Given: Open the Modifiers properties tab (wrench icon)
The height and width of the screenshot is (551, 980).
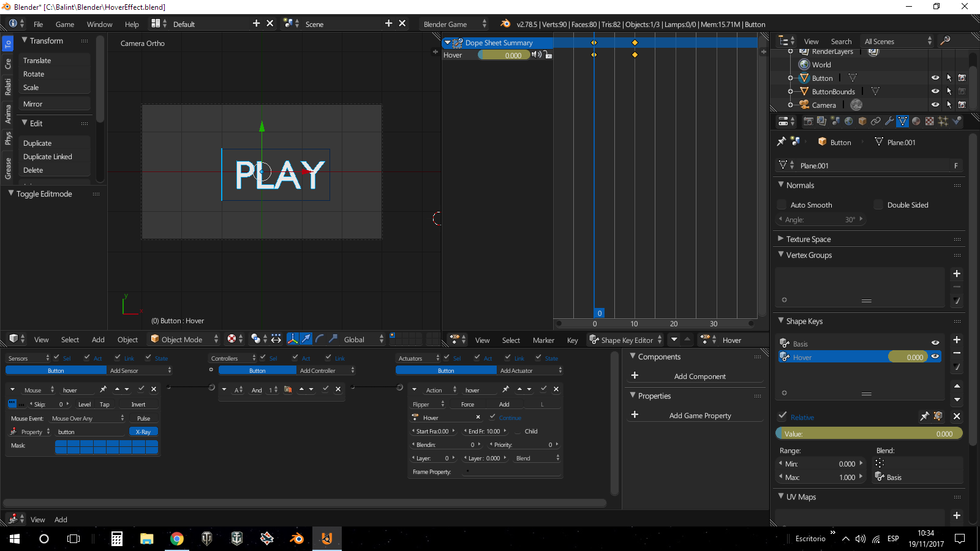Looking at the screenshot, I should point(889,121).
